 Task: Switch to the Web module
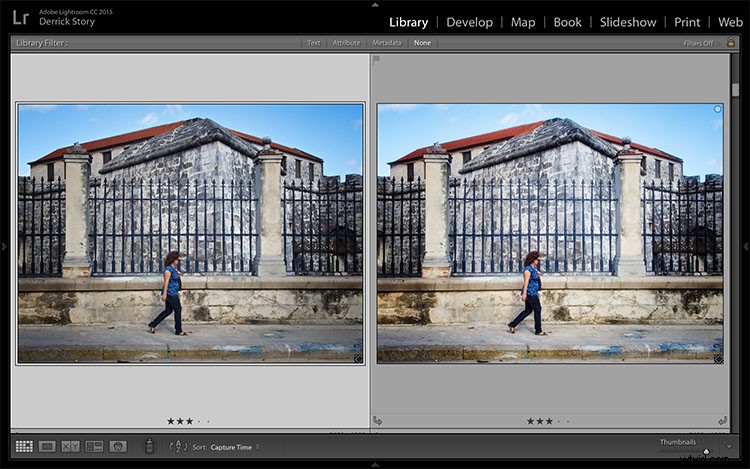coord(730,22)
